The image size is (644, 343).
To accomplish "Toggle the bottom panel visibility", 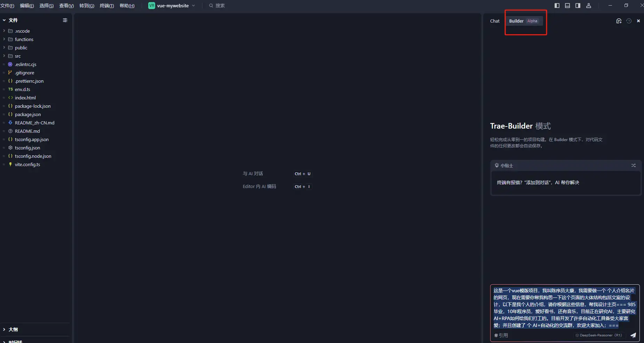I will click(x=567, y=6).
